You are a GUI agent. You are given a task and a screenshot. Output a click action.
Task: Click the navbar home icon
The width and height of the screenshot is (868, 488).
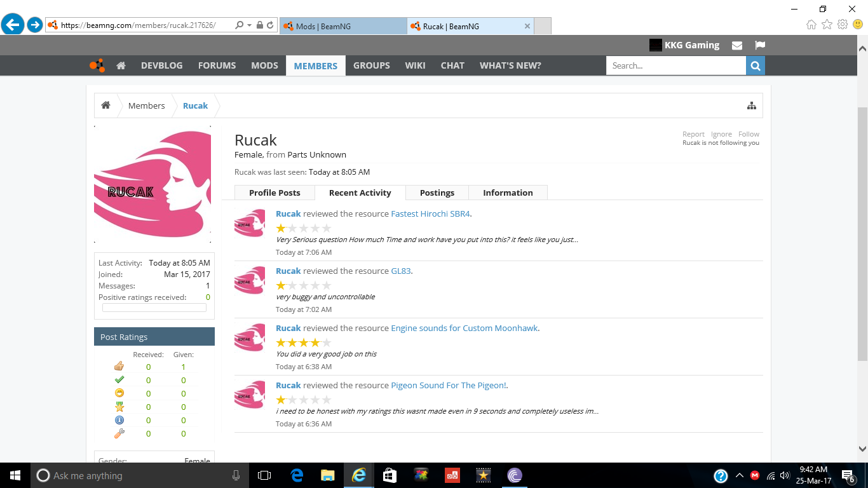(121, 65)
